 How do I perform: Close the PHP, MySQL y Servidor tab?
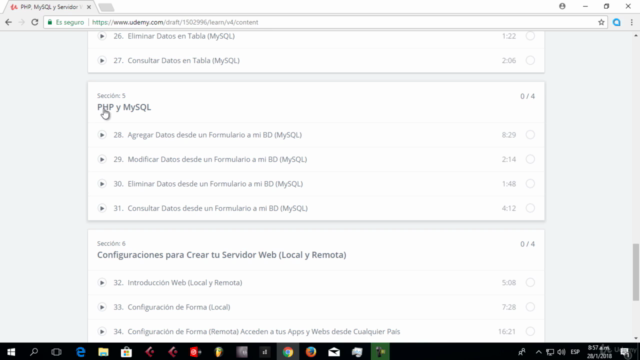click(x=89, y=7)
